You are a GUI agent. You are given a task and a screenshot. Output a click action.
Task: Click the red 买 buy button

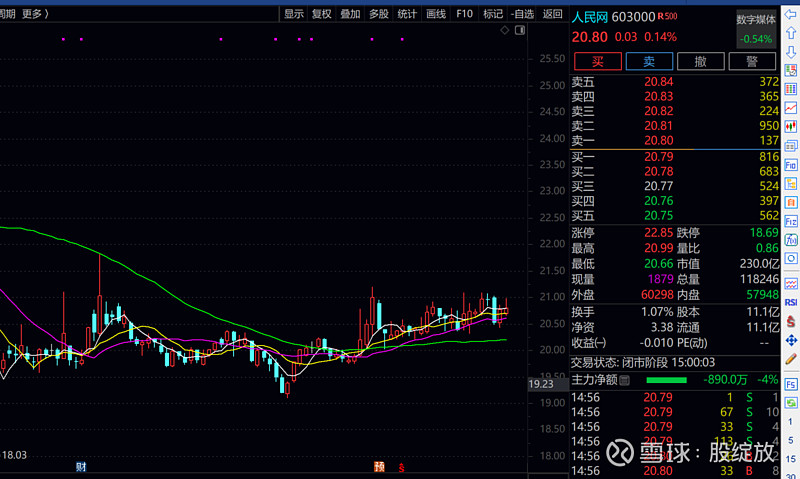coord(597,61)
